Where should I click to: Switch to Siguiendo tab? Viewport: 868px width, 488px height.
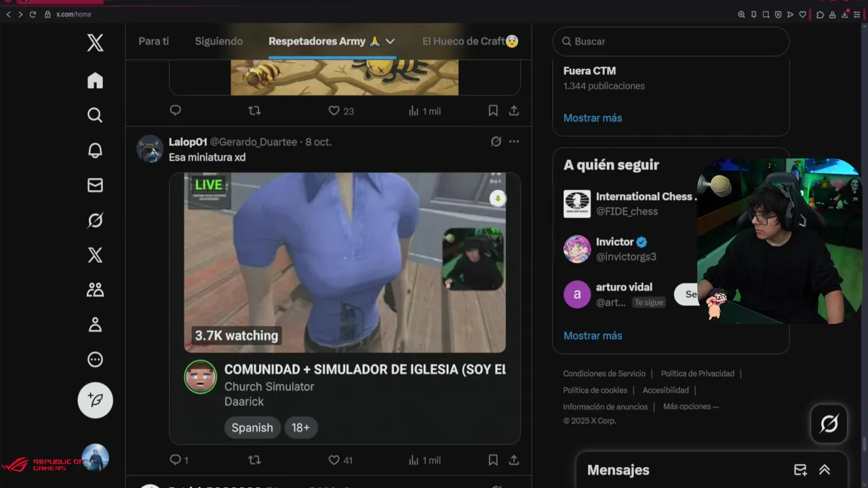tap(218, 41)
